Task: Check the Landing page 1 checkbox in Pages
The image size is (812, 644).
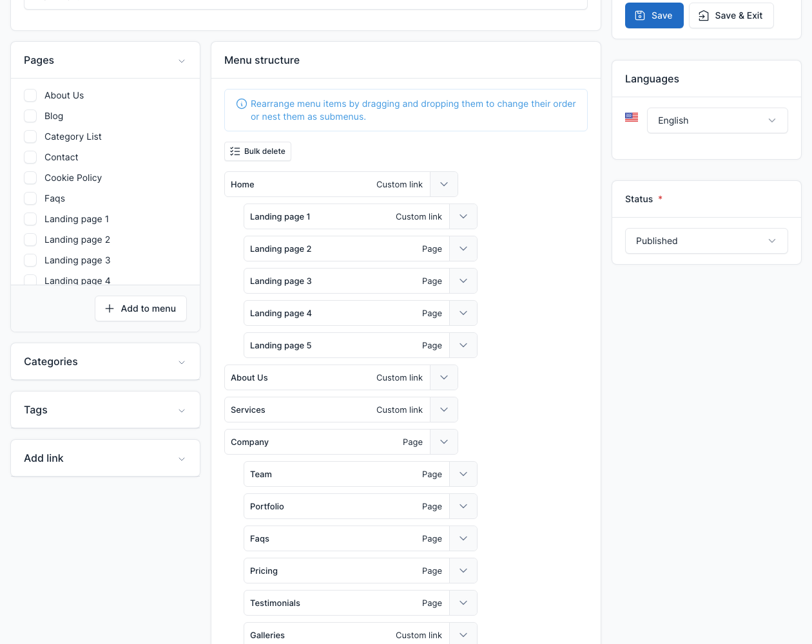Action: (x=30, y=219)
